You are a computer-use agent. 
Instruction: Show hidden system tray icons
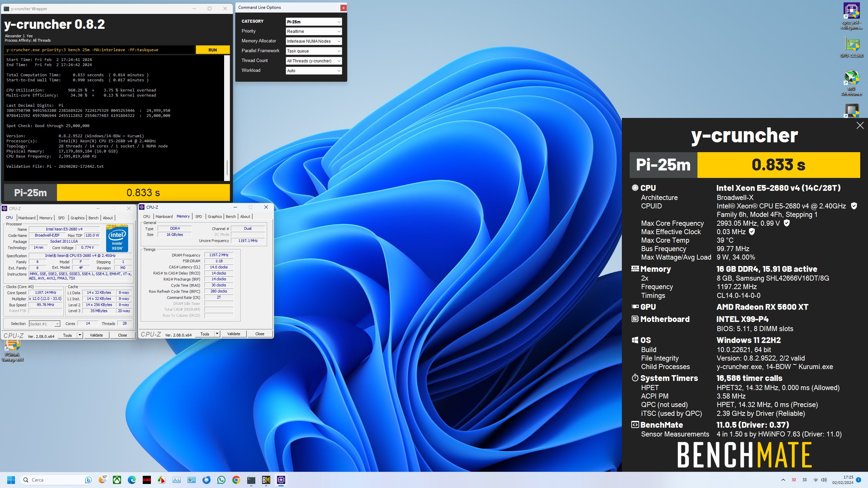(x=783, y=480)
